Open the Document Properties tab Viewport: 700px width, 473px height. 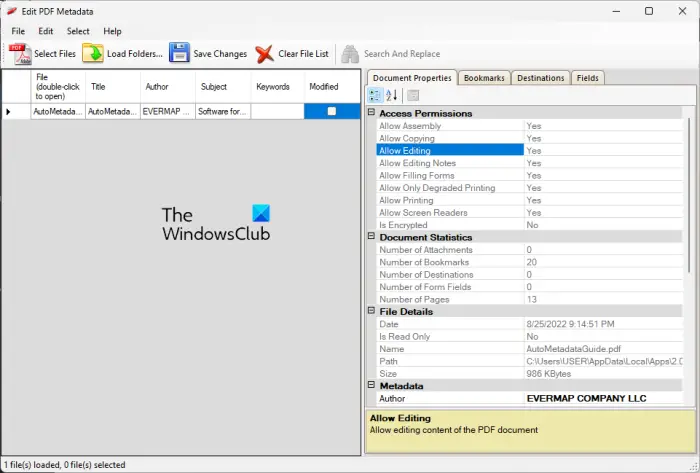coord(412,78)
